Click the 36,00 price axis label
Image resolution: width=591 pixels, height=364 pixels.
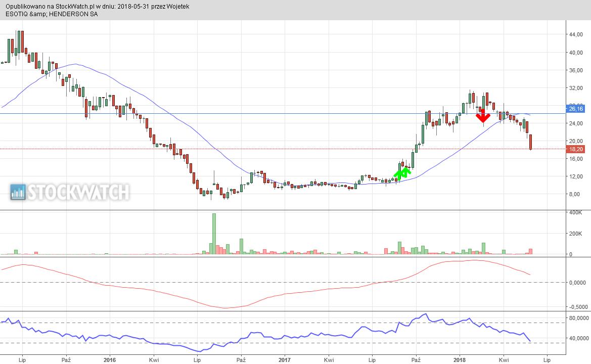[576, 70]
